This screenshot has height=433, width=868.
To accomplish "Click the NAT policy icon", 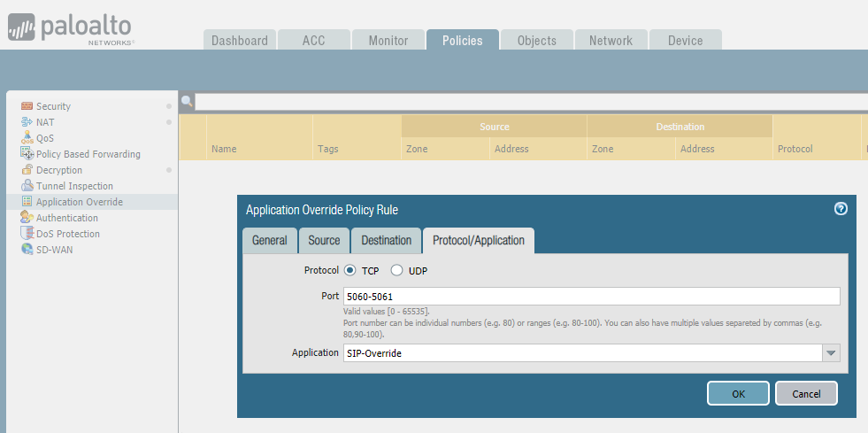I will (27, 122).
